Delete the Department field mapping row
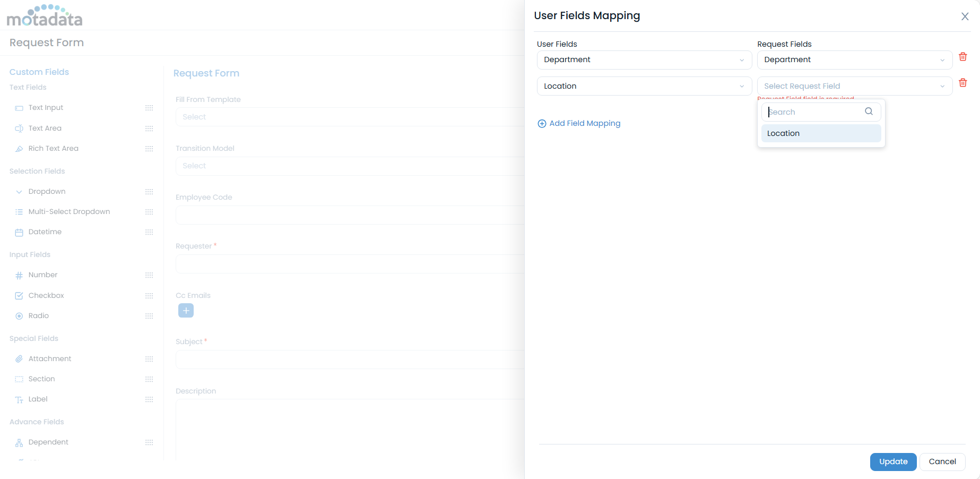 [962, 57]
